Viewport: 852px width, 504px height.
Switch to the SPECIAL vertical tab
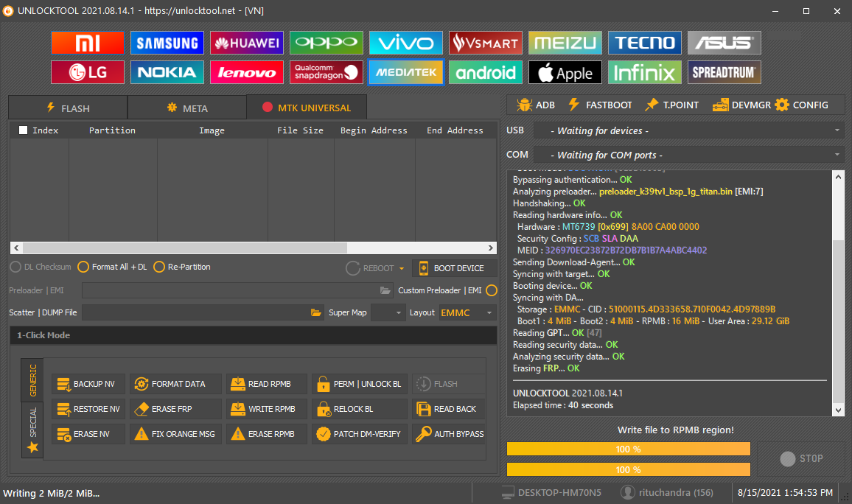point(32,430)
